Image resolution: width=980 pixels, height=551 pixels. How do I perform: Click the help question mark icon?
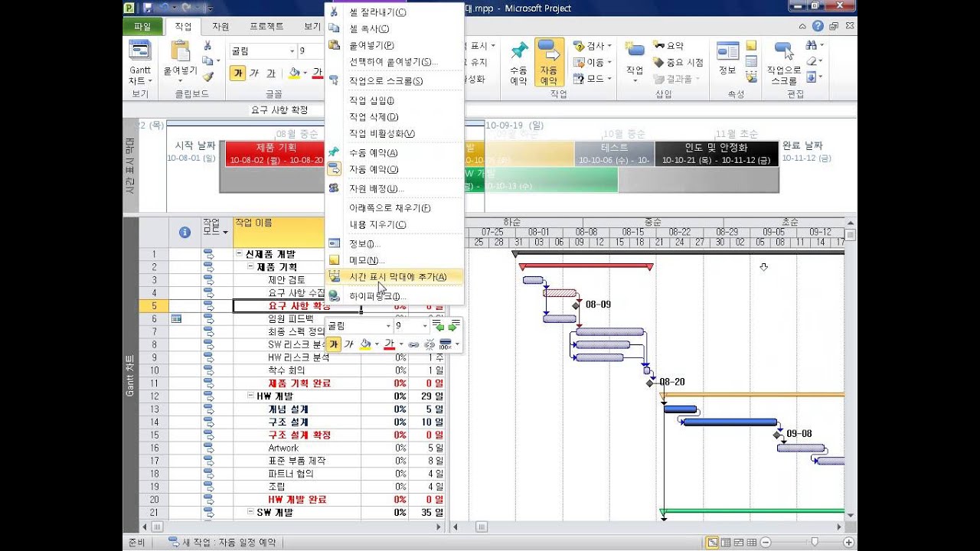pos(818,25)
